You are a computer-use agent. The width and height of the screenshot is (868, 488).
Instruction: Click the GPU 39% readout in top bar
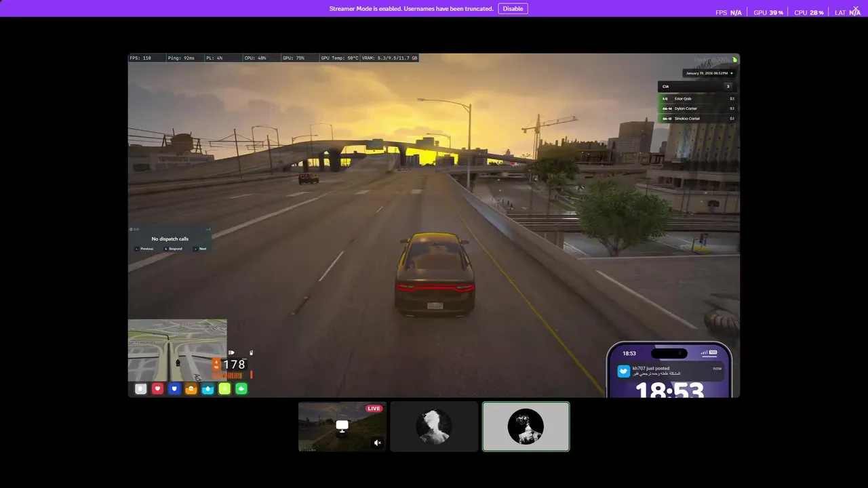(768, 12)
